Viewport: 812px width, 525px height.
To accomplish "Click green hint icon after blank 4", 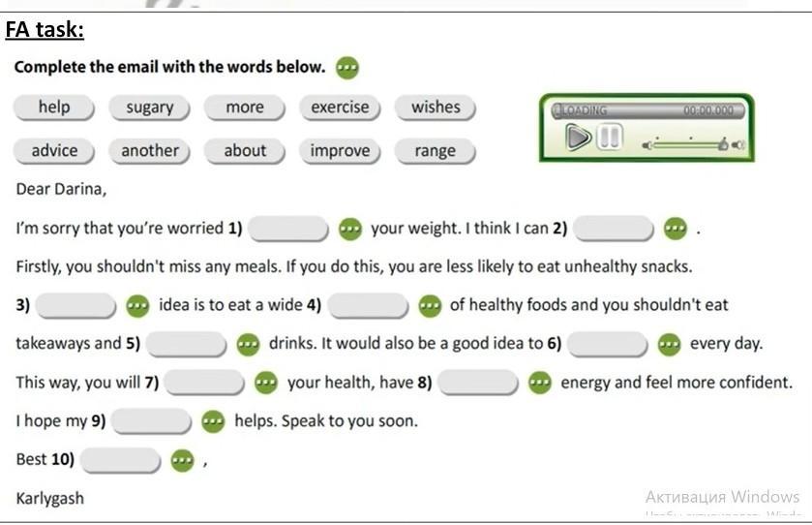I will coord(430,305).
